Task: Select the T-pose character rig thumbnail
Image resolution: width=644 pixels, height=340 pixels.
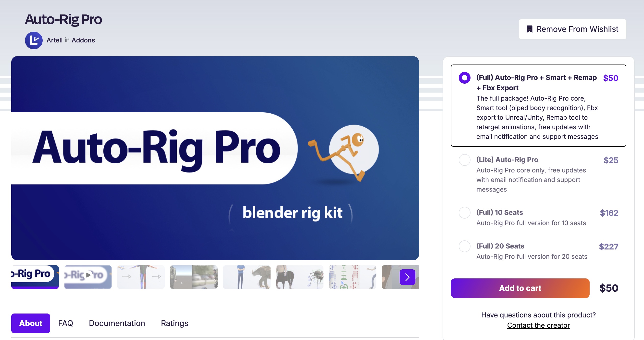Action: (141, 277)
